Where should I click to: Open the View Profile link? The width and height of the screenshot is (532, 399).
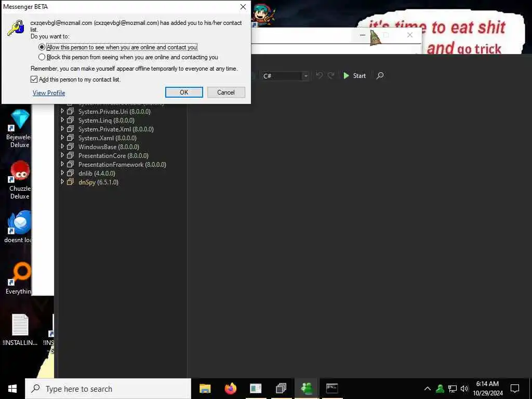(49, 92)
